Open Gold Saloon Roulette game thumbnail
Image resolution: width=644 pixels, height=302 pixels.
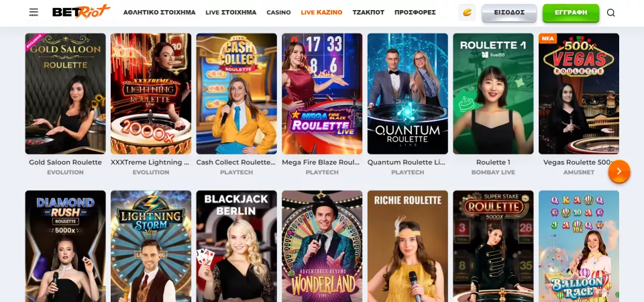[x=65, y=94]
